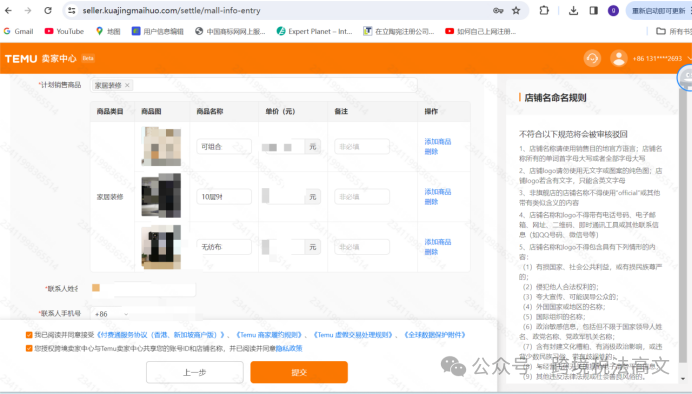The width and height of the screenshot is (692, 394).
Task: Open the 付费通服务协议 link
Action: tap(162, 335)
